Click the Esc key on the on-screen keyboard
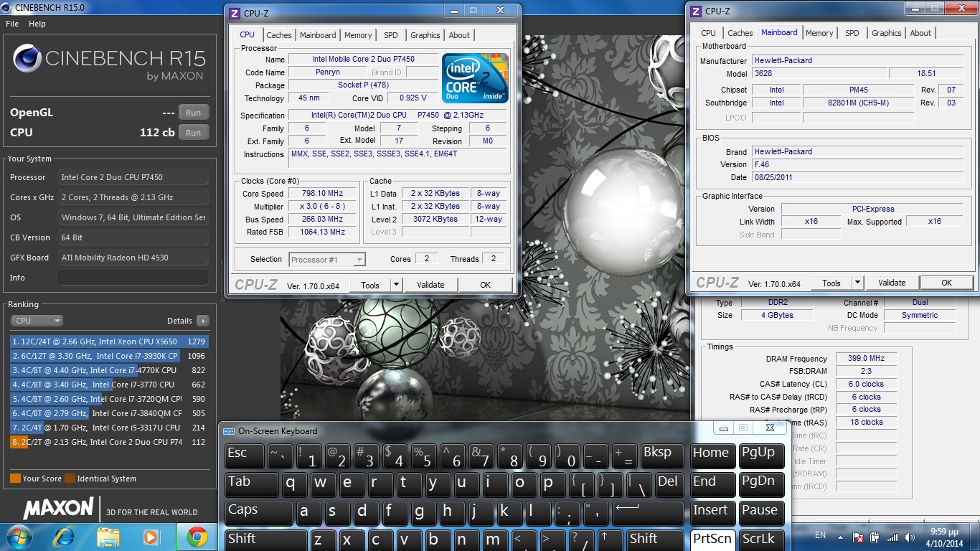The width and height of the screenshot is (980, 551). click(x=244, y=456)
